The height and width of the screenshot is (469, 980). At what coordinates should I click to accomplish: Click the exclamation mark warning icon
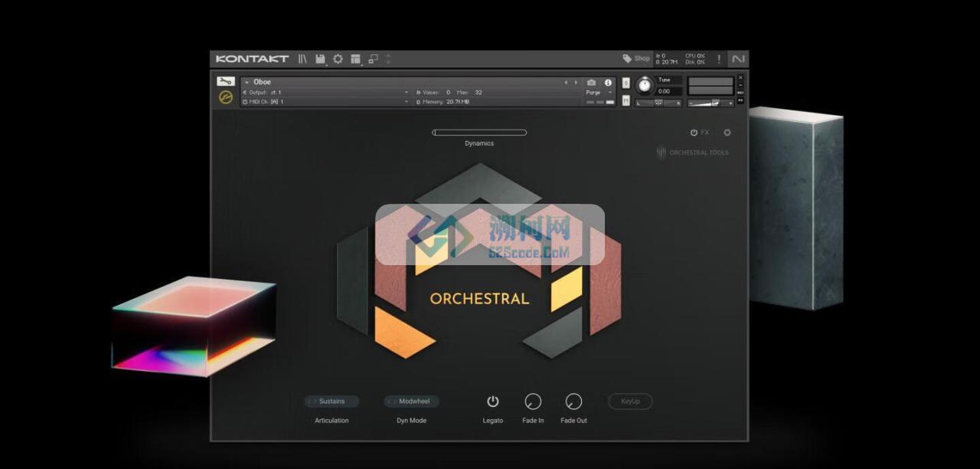point(718,59)
